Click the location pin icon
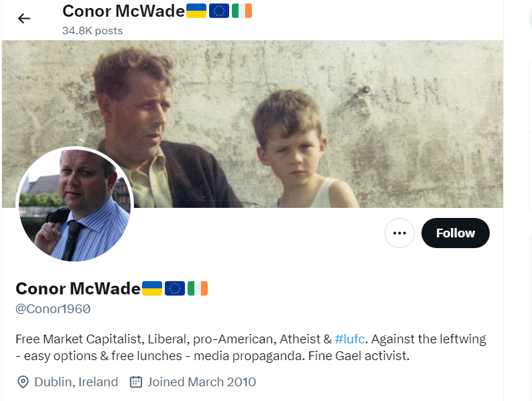The image size is (532, 401). [x=23, y=382]
